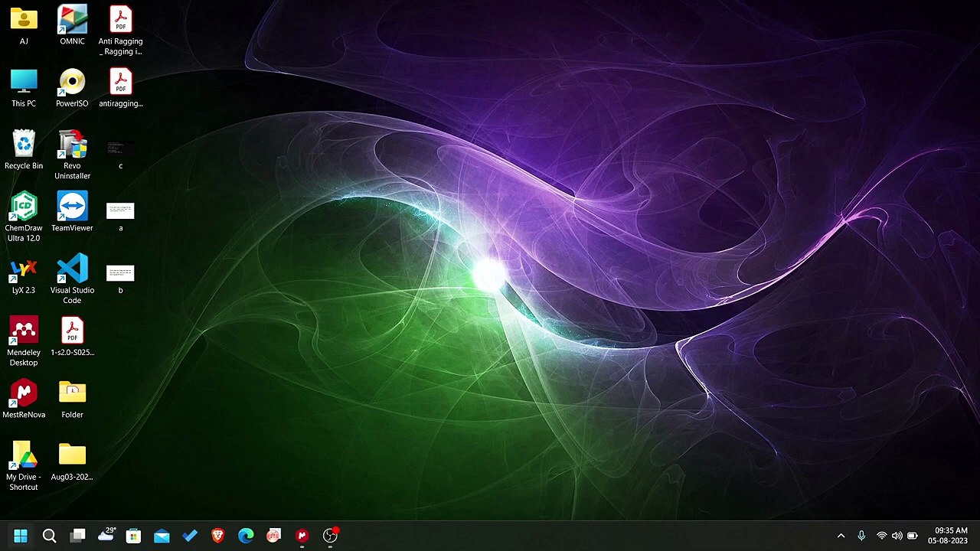Open Task View on the taskbar
The image size is (980, 551).
click(77, 536)
